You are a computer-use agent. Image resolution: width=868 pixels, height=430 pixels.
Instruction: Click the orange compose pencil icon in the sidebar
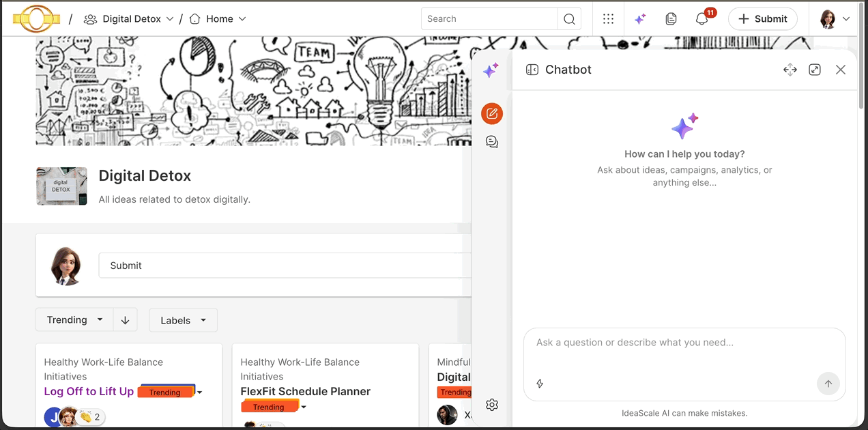(x=492, y=113)
